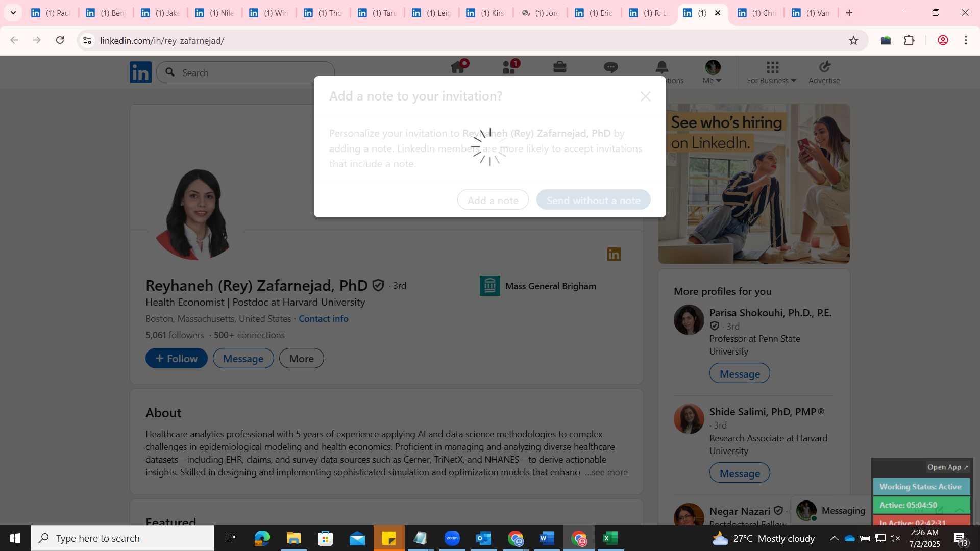The width and height of the screenshot is (980, 551).
Task: Close the invitation note dialog
Action: coord(646,96)
